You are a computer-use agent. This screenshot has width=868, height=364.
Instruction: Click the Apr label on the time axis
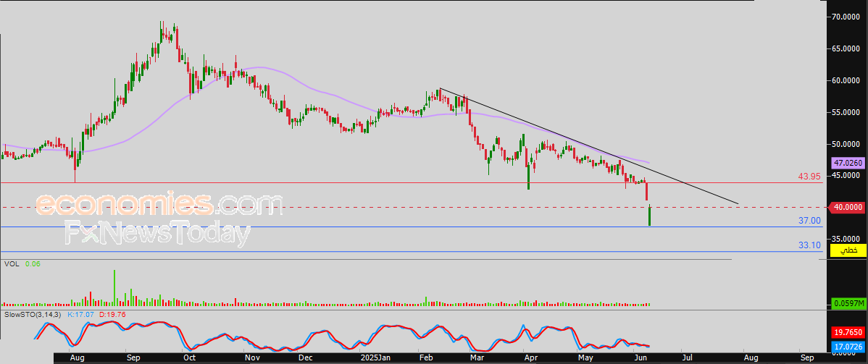coord(531,358)
